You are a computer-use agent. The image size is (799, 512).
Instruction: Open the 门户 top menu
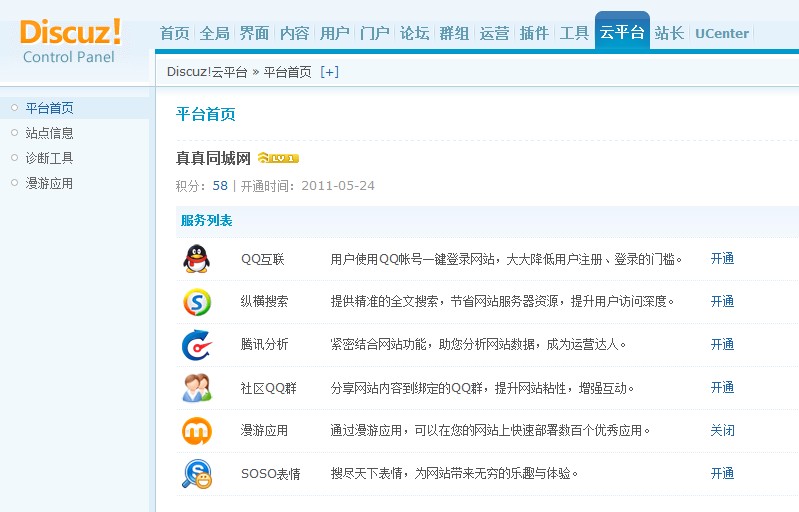(x=375, y=34)
